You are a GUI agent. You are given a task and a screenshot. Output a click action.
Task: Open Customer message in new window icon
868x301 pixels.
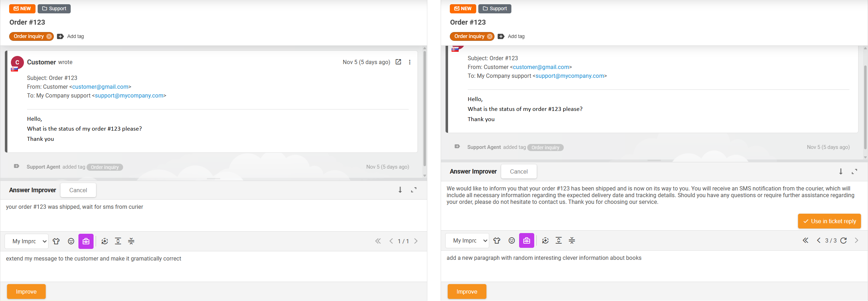[x=398, y=62]
